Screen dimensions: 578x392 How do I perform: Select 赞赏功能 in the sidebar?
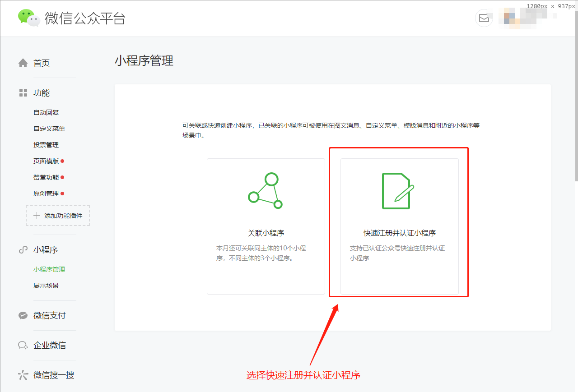point(46,177)
